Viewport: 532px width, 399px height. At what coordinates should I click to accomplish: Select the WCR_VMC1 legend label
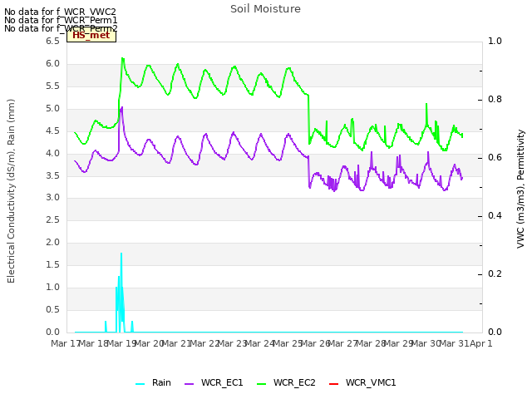(x=371, y=382)
